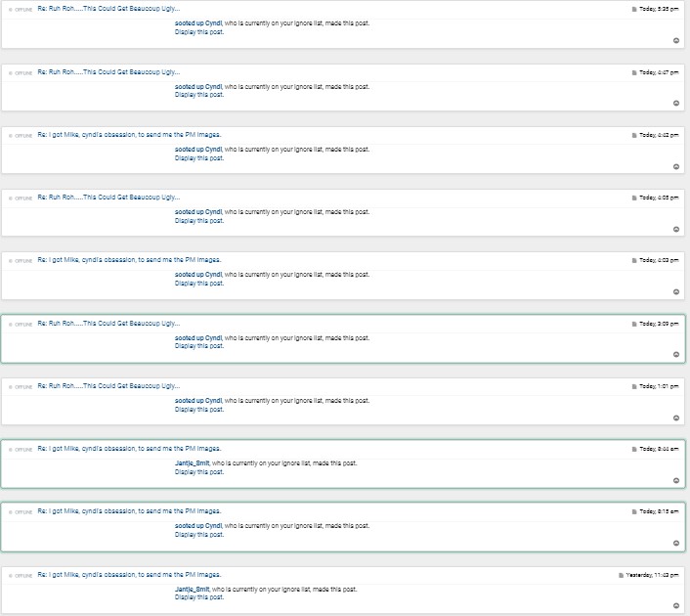Click the top arrow icon in the 1:01 pm post
Image resolution: width=690 pixels, height=616 pixels.
(676, 418)
